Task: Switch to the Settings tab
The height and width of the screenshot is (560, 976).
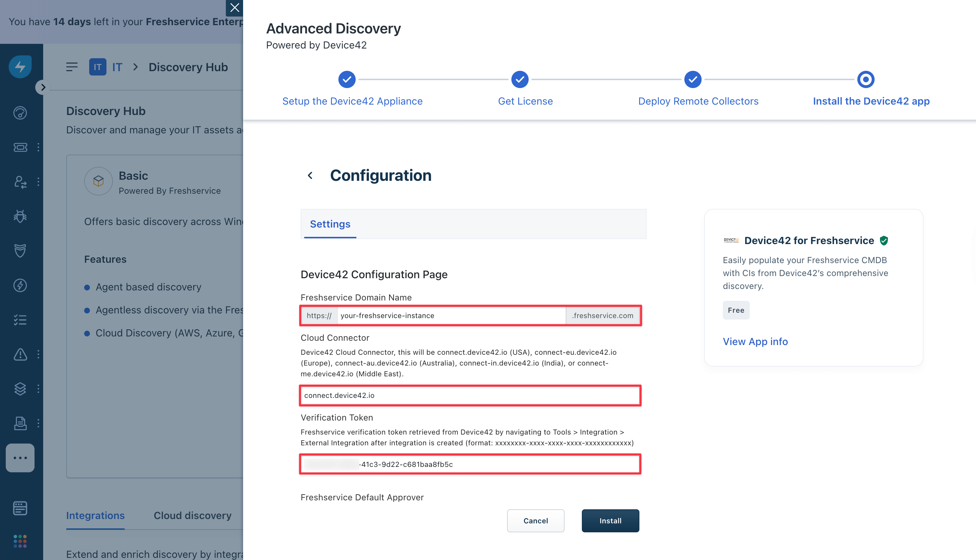Action: pos(330,224)
